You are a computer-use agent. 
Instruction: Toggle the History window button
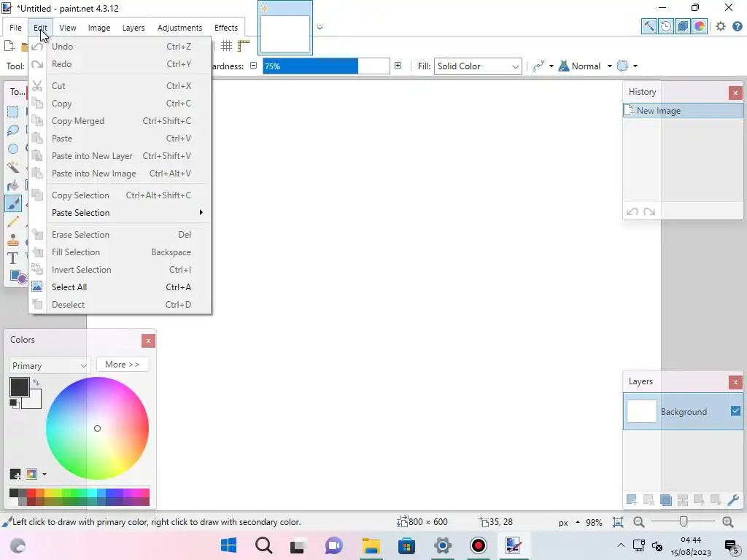[x=666, y=27]
